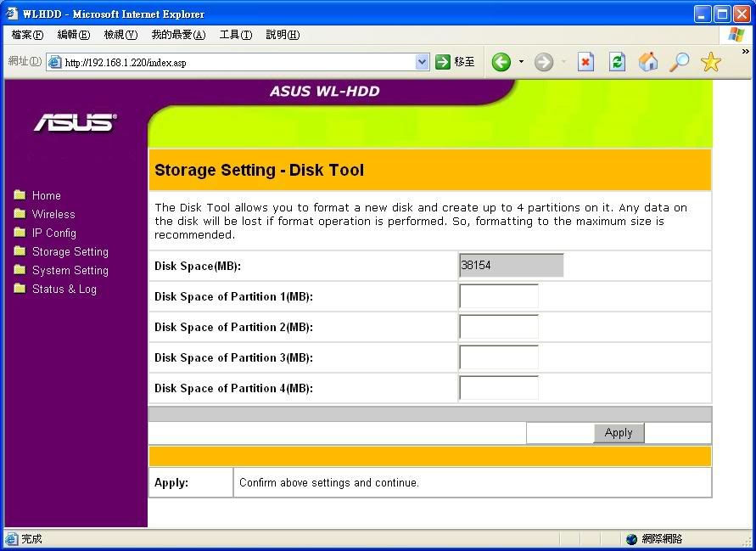
Task: Open the IP Config sidebar link
Action: pyautogui.click(x=54, y=233)
